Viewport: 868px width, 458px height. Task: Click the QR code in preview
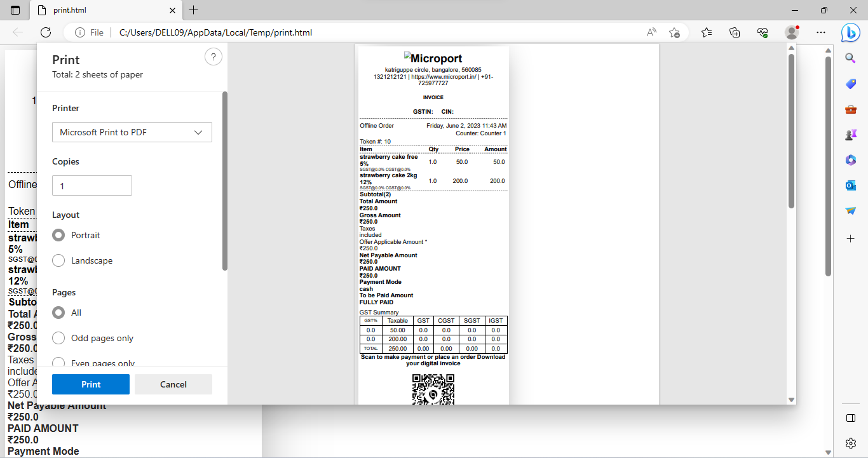click(433, 389)
